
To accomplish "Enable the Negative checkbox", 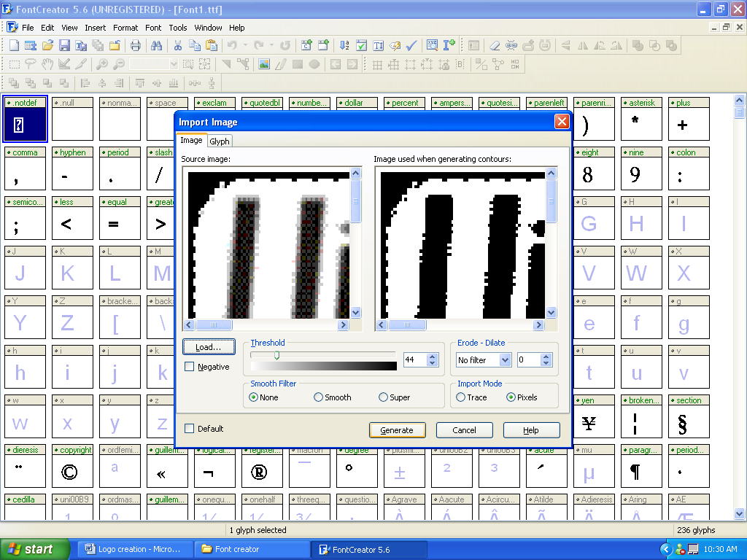I will tap(188, 367).
